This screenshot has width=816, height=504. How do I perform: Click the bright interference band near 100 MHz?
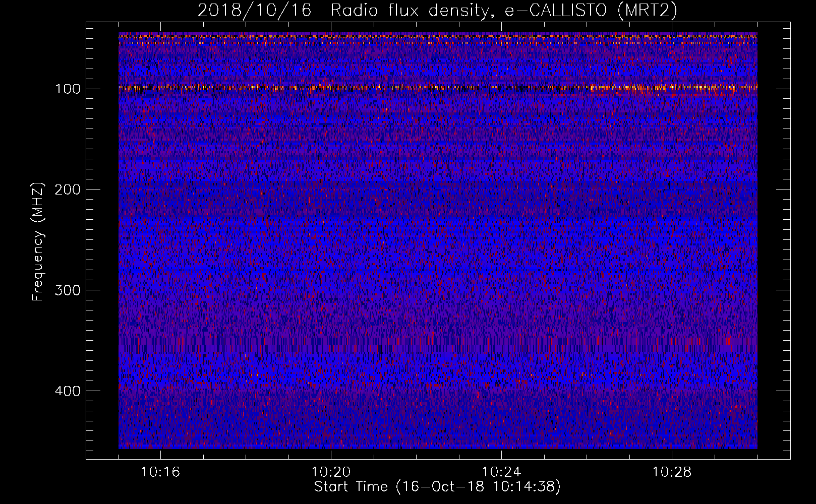click(438, 88)
